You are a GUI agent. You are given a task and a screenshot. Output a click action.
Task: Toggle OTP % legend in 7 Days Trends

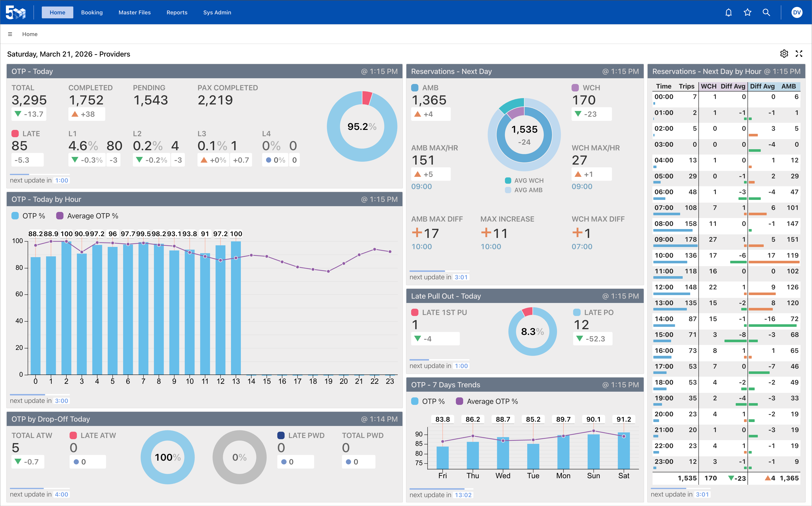(428, 401)
